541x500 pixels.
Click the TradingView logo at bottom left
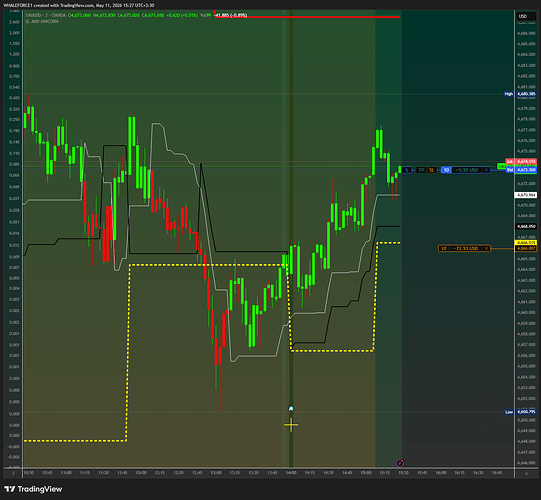[x=33, y=489]
